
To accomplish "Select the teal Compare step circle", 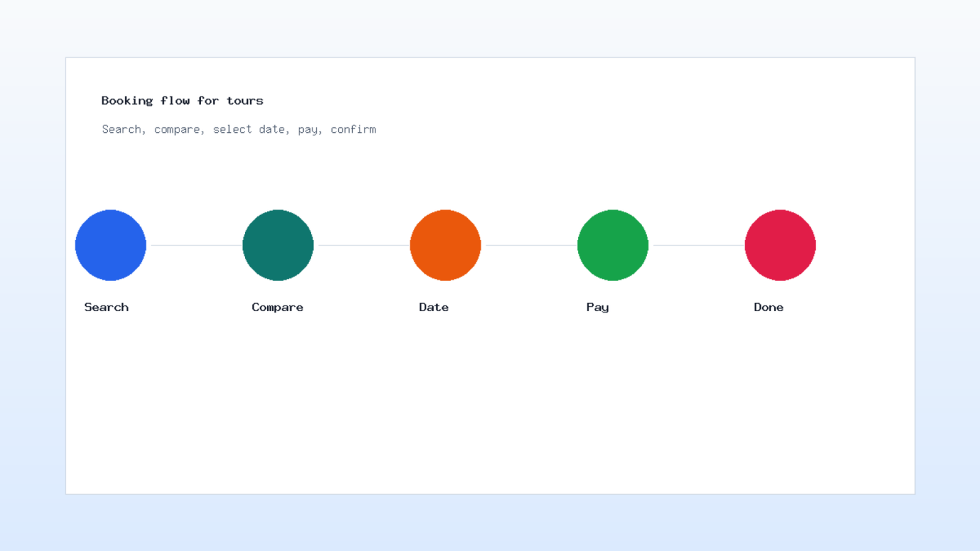I will (278, 245).
